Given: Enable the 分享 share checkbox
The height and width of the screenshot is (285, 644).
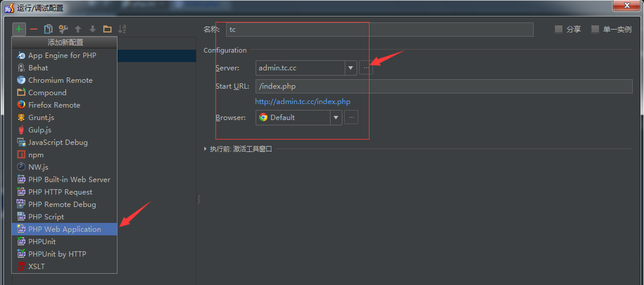Looking at the screenshot, I should point(558,30).
